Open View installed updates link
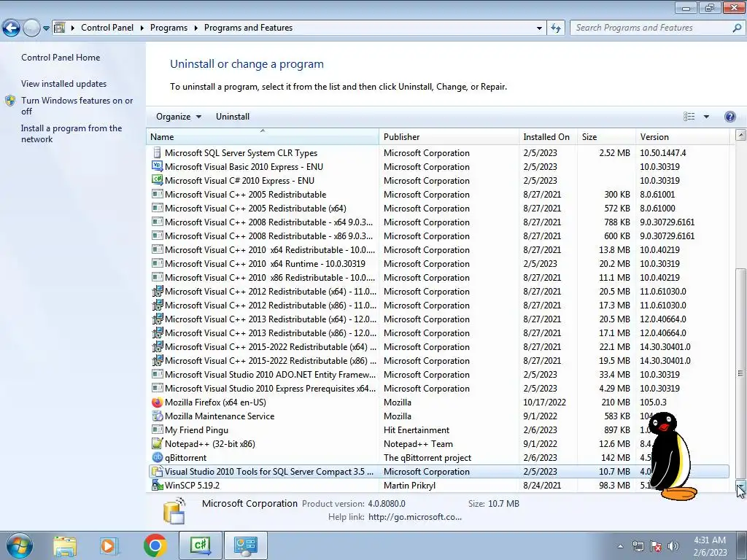747x560 pixels. [x=64, y=84]
